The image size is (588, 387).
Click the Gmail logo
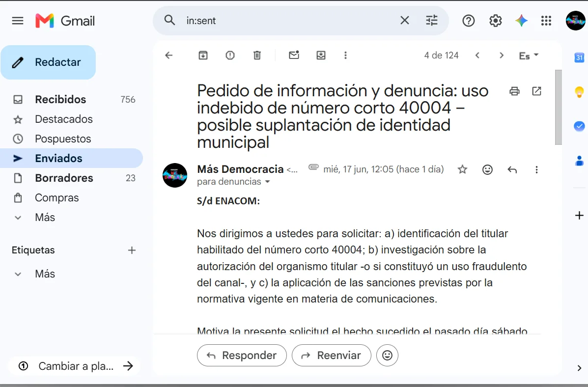(65, 21)
